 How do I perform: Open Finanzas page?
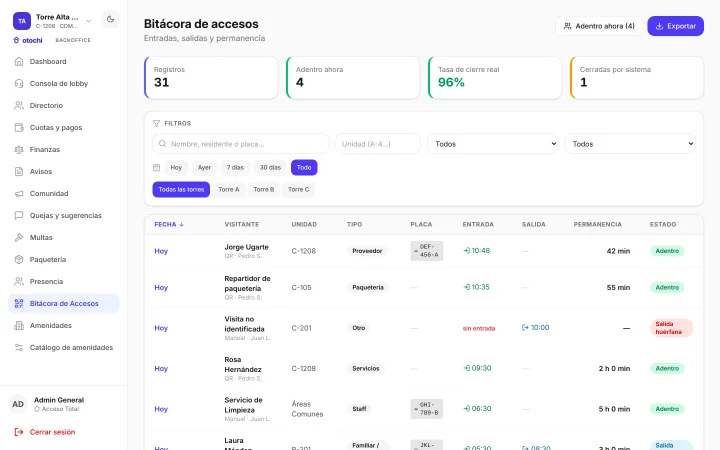point(63,150)
